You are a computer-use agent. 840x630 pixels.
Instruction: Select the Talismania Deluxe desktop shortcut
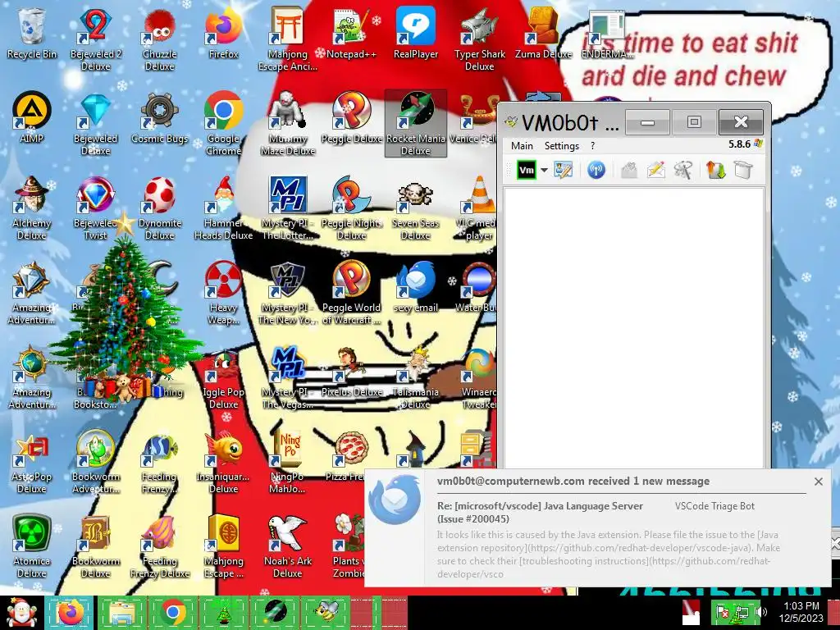(416, 377)
